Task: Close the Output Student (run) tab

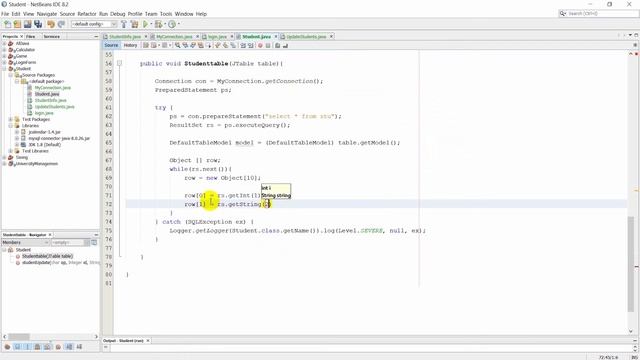Action: pyautogui.click(x=148, y=340)
